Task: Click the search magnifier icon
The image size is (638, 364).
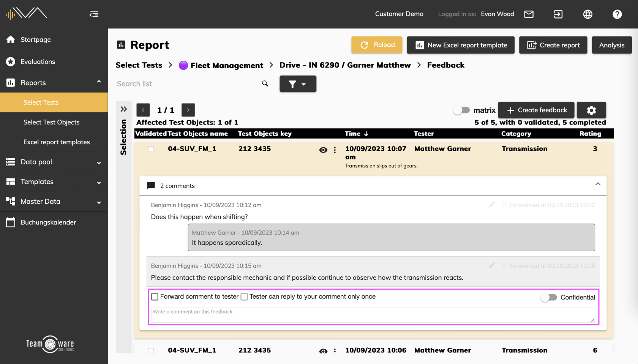Action: [x=265, y=84]
